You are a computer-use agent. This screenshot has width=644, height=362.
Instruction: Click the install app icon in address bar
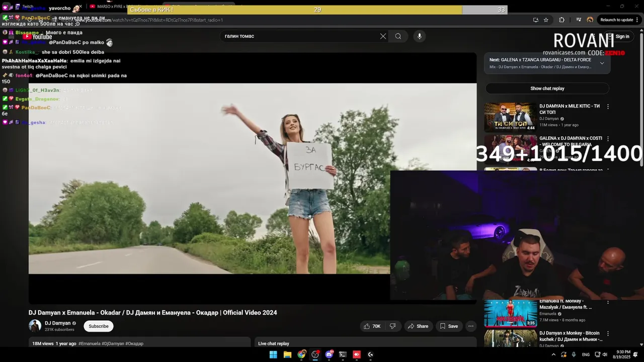[536, 20]
